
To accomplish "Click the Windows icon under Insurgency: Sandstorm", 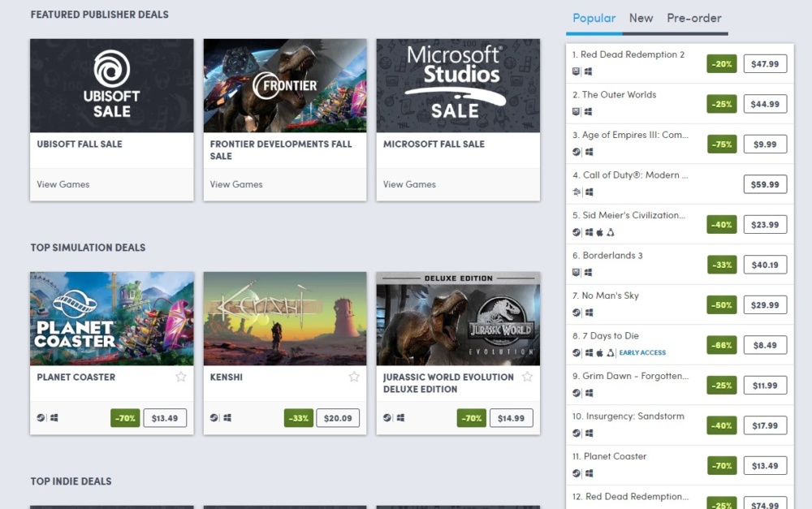I will pyautogui.click(x=590, y=433).
